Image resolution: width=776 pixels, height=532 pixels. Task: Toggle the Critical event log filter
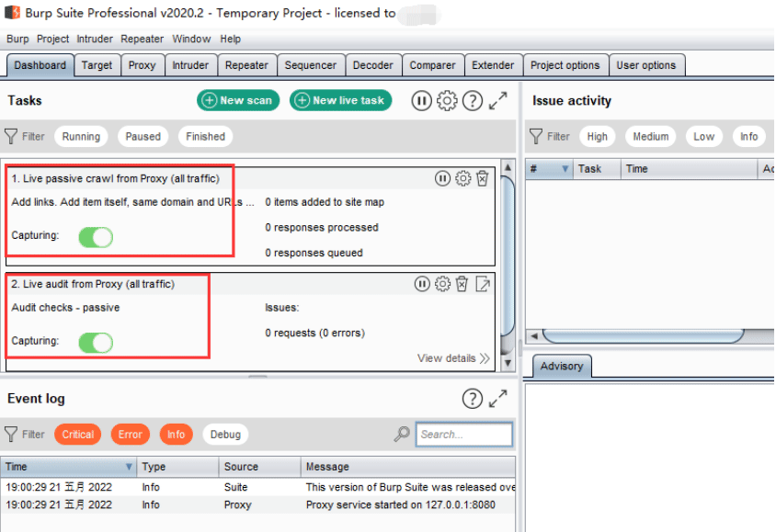pyautogui.click(x=78, y=434)
